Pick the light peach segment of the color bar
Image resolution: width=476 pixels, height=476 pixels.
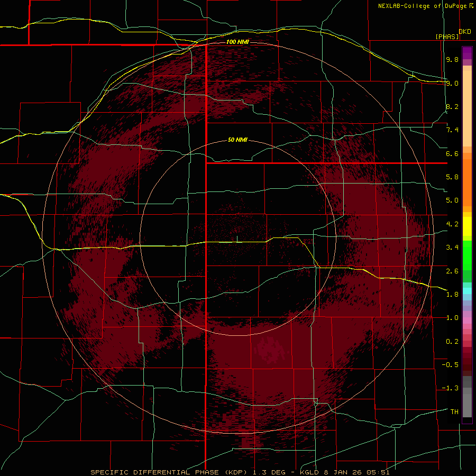pos(467,108)
